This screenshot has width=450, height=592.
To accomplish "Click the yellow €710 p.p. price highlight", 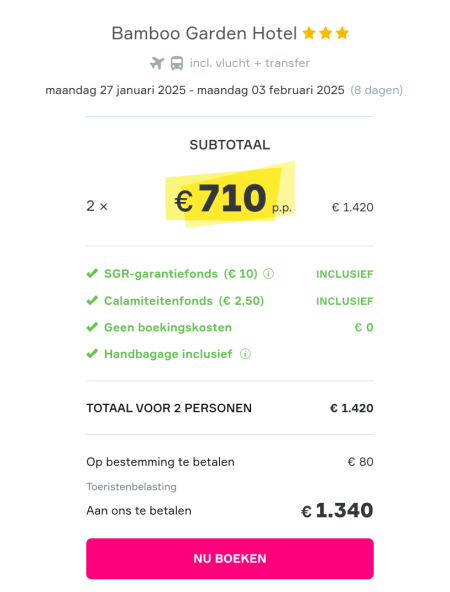I will pos(230,196).
